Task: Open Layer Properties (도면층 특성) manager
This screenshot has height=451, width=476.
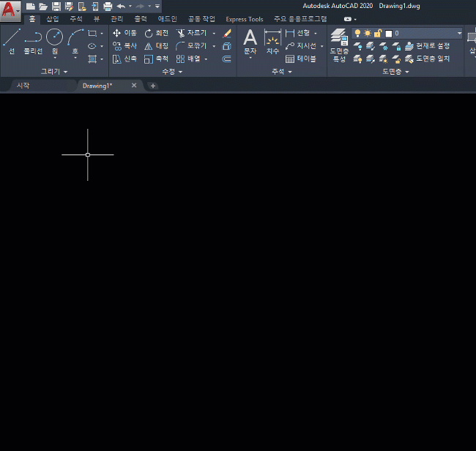Action: [x=339, y=45]
